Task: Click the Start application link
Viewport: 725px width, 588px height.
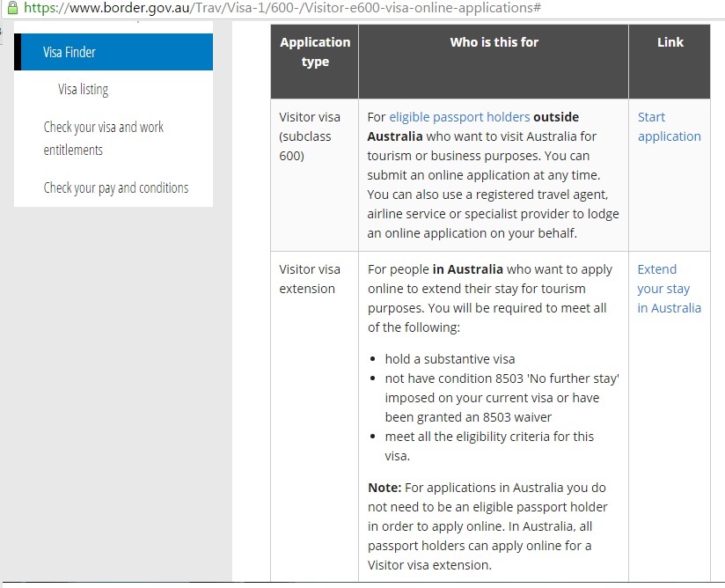Action: (669, 127)
